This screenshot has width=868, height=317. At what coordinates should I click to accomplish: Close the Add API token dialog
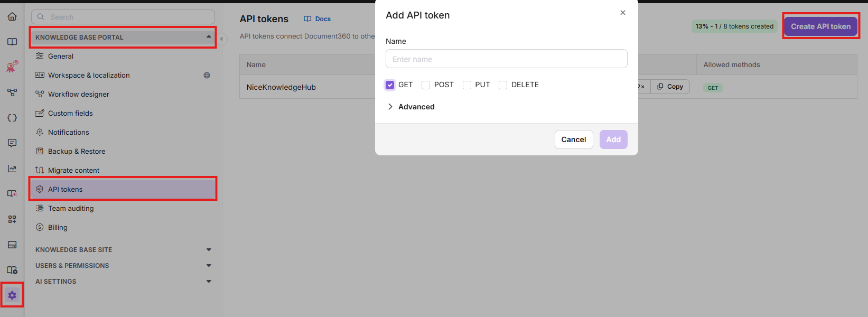click(x=623, y=13)
